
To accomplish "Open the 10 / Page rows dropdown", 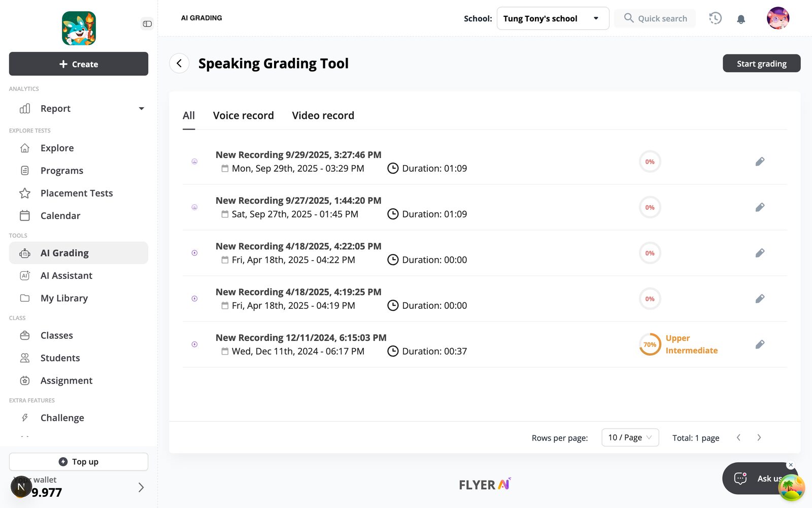I will 630,437.
